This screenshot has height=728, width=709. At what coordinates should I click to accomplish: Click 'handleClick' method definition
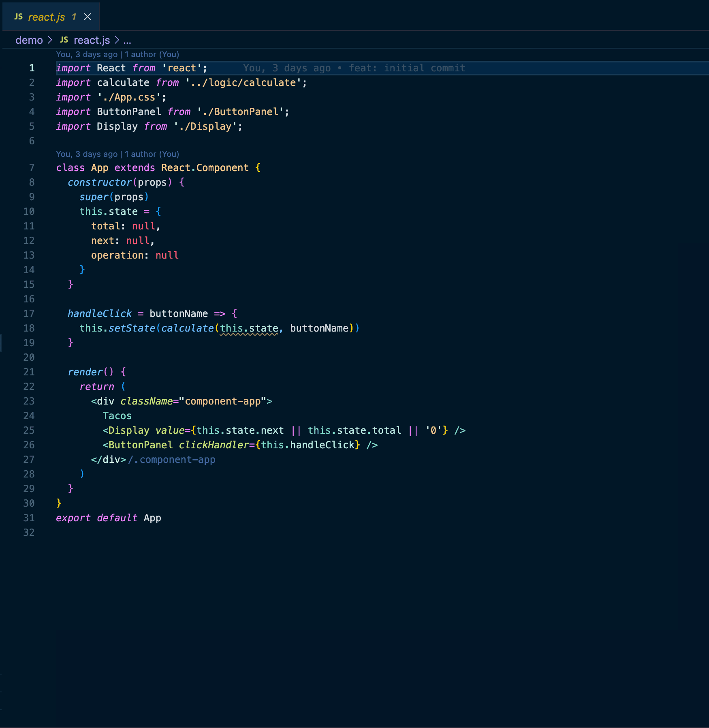point(100,314)
